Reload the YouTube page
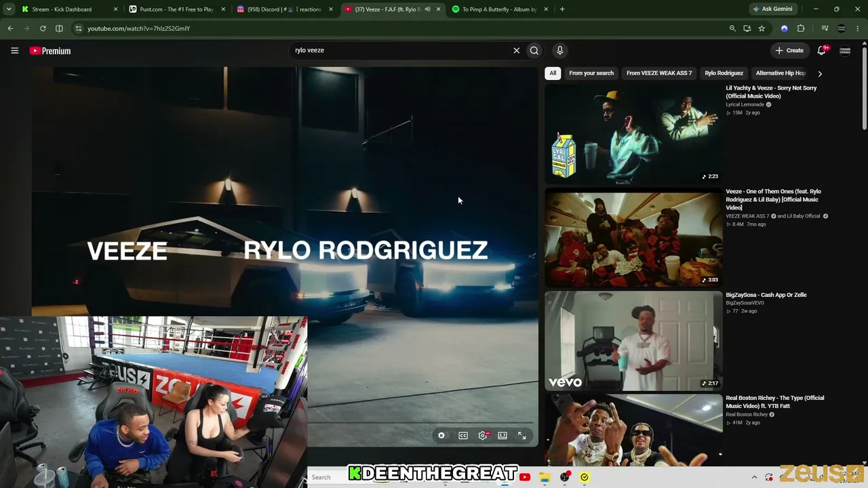This screenshot has width=868, height=488. pos(43,28)
